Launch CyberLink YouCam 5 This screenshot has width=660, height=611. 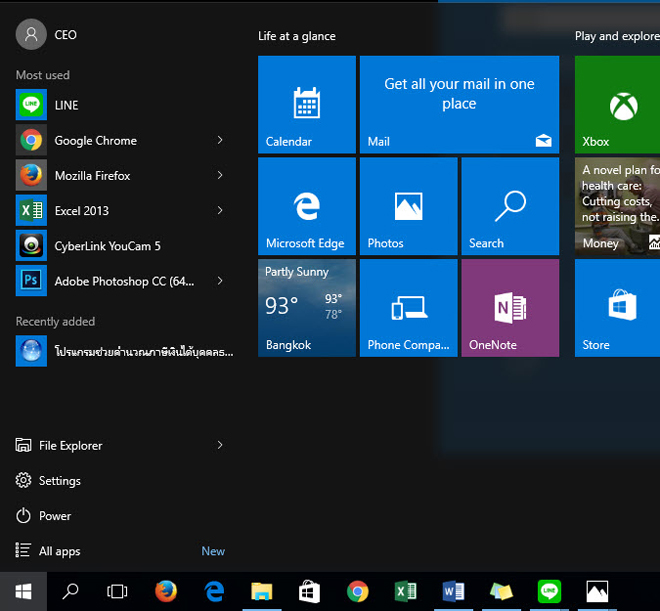tap(107, 246)
